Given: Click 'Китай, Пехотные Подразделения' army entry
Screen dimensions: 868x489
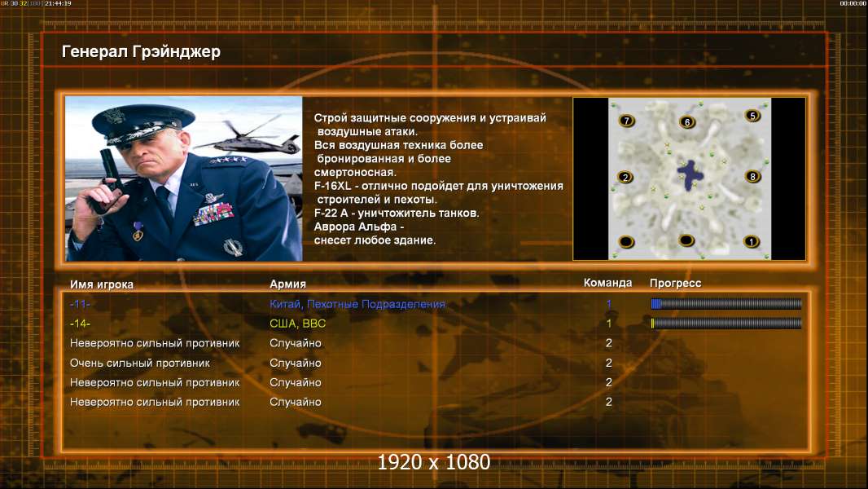Looking at the screenshot, I should tap(357, 304).
